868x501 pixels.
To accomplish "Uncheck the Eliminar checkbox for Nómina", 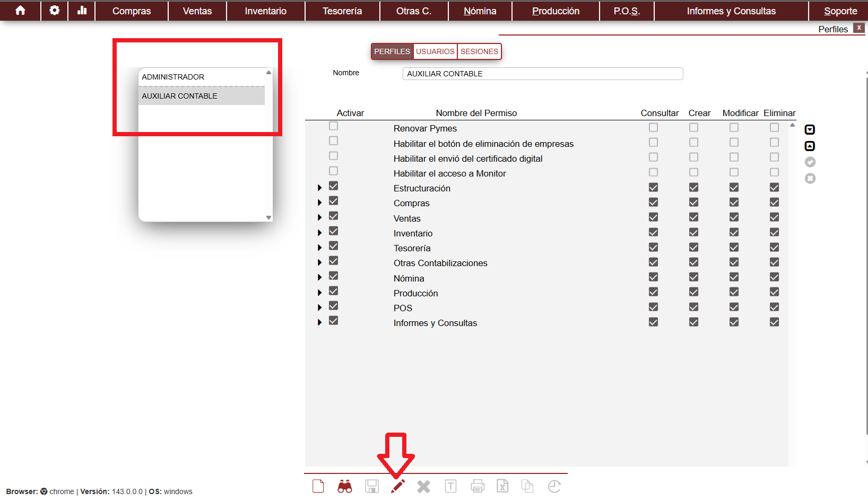I will 774,277.
